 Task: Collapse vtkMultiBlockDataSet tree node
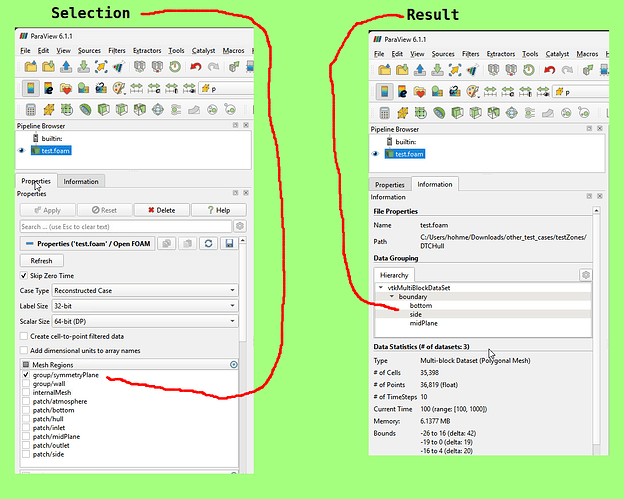381,287
